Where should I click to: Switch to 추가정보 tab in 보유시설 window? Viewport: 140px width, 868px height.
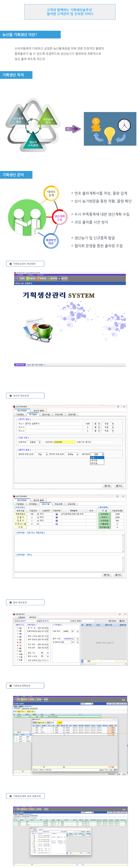pyautogui.click(x=33, y=504)
